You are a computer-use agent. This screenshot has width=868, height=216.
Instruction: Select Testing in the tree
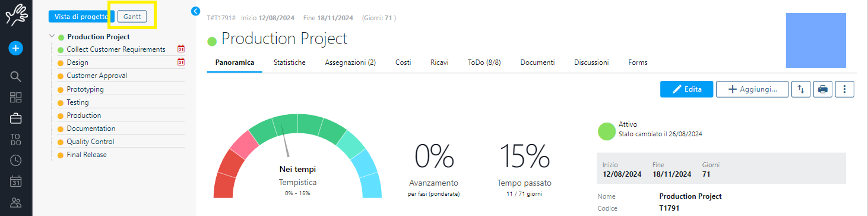[x=78, y=102]
